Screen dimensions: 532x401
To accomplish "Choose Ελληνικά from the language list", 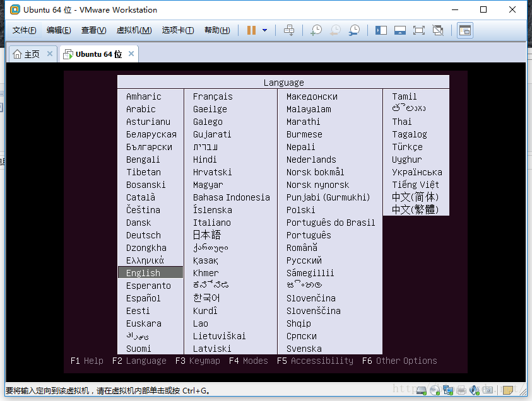I will point(145,260).
